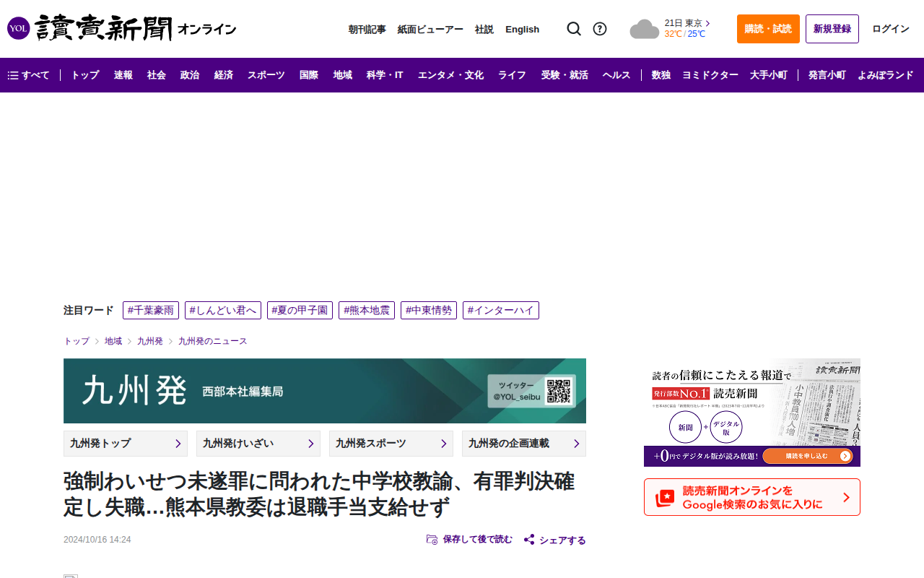Select 経済 in nav bar
This screenshot has width=924, height=578.
pos(224,75)
